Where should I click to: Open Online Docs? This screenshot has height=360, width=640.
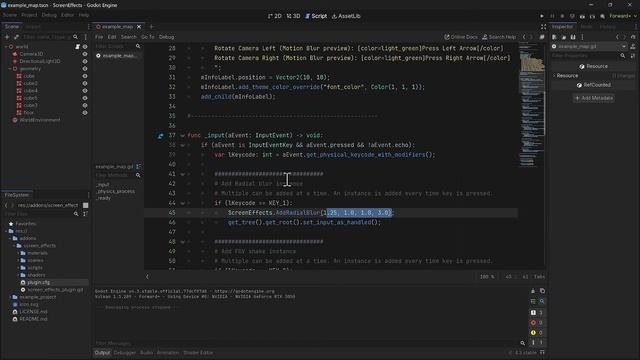point(461,37)
